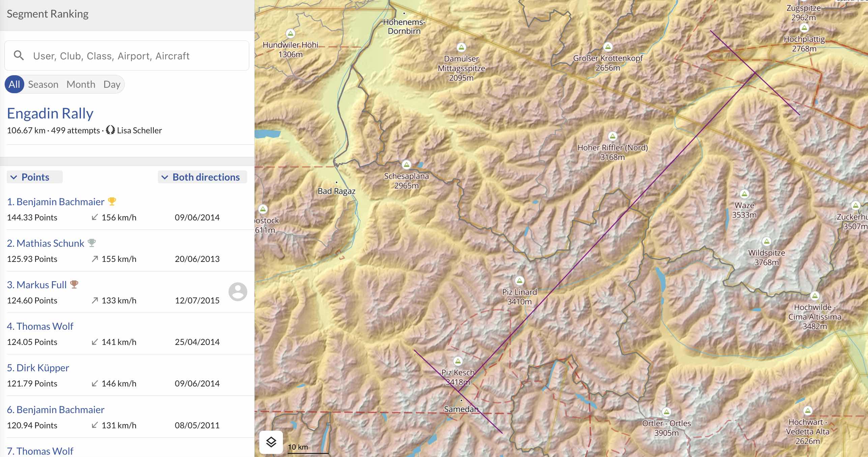Viewport: 868px width, 457px height.
Task: Click the search magnifier icon
Action: [x=19, y=56]
